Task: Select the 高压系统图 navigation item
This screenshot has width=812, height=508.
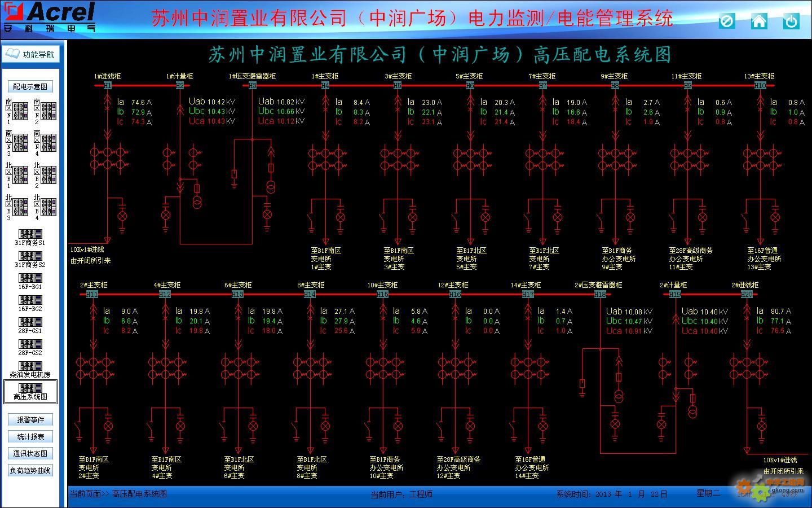Action: [x=30, y=391]
